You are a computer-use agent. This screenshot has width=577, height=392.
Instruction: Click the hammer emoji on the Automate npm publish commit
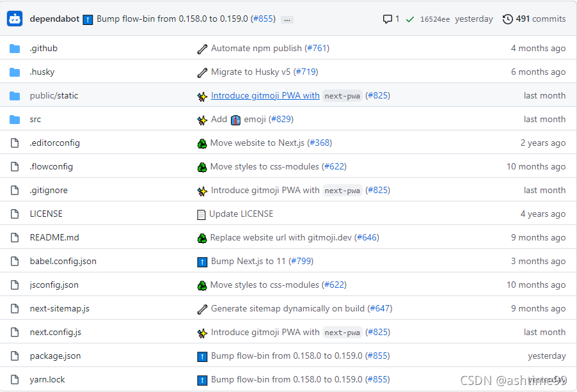(x=202, y=48)
